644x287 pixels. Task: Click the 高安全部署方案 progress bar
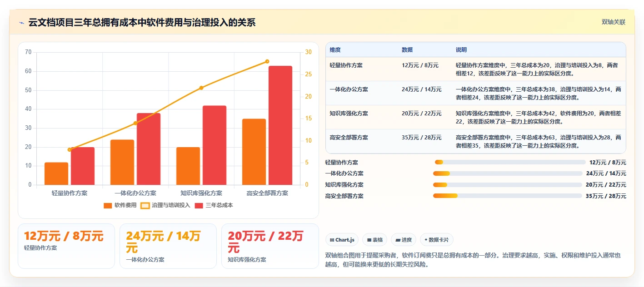[x=508, y=196]
